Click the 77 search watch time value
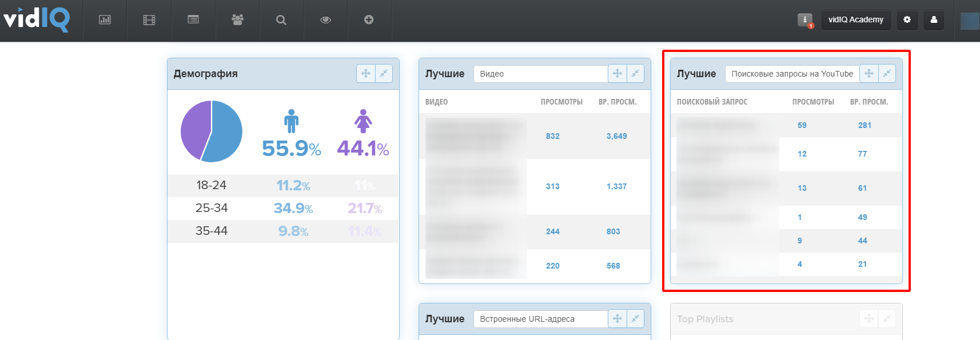 pyautogui.click(x=863, y=154)
